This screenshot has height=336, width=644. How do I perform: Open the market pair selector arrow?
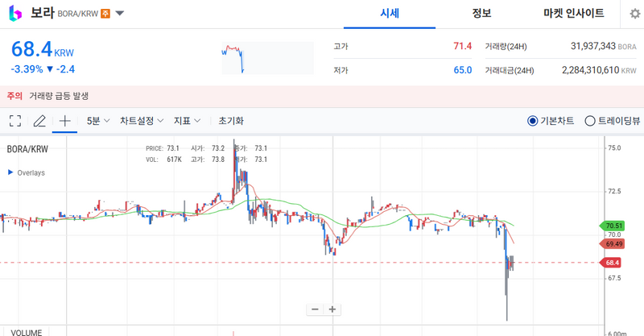coord(119,14)
